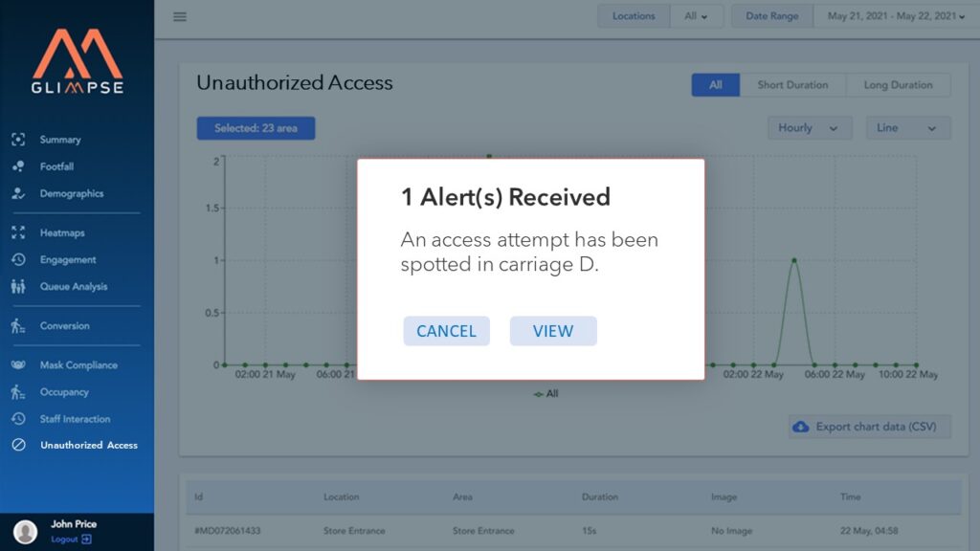Expand the Hourly interval dropdown
Image resolution: width=980 pixels, height=551 pixels.
tap(809, 128)
